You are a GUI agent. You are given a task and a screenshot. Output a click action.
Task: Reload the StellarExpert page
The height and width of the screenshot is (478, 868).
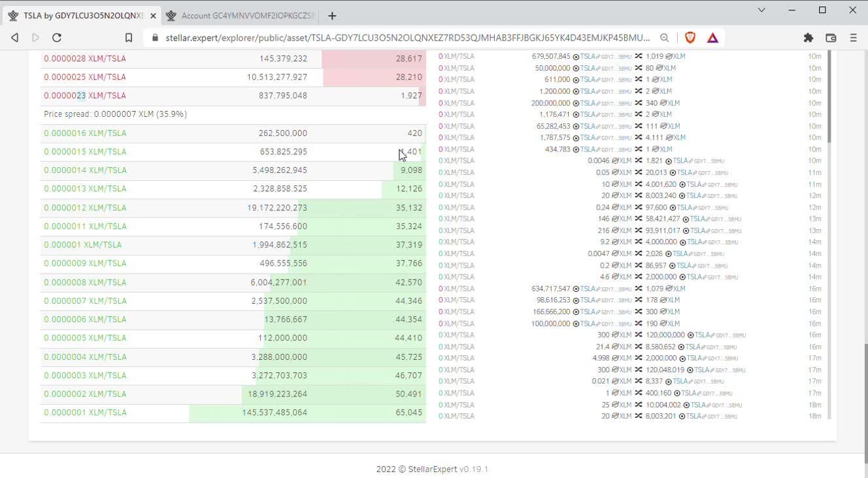tap(57, 38)
